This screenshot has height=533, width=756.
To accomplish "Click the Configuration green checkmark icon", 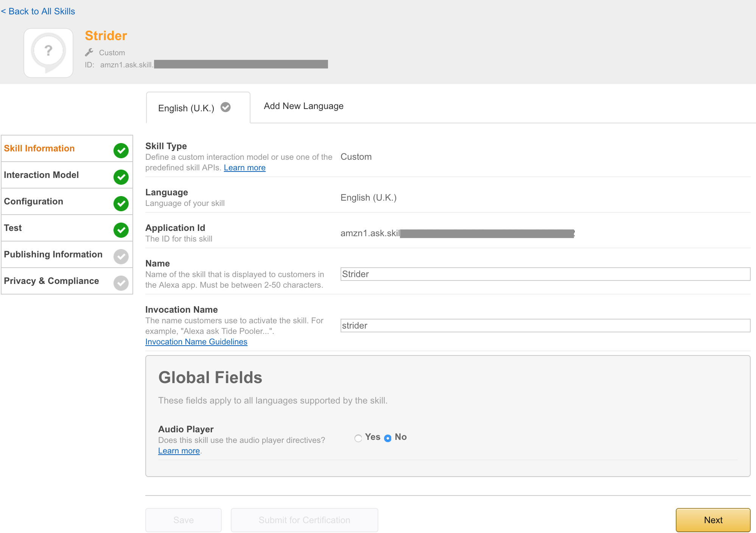I will tap(121, 202).
